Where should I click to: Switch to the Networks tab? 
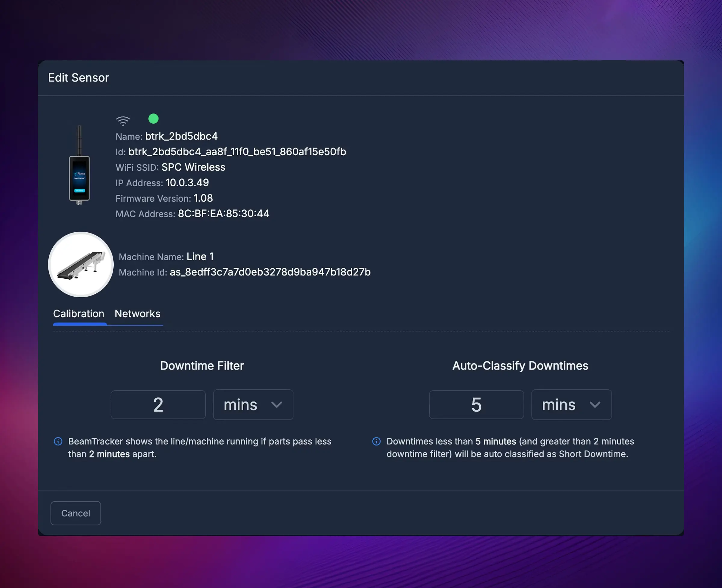click(137, 314)
